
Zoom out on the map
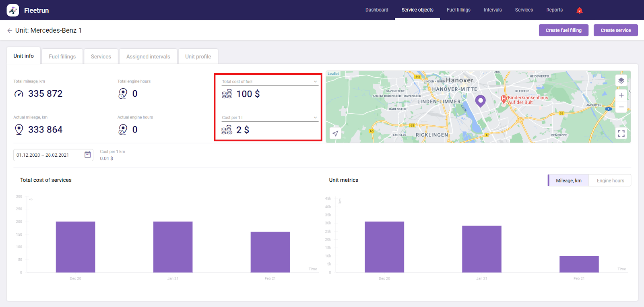[x=621, y=107]
